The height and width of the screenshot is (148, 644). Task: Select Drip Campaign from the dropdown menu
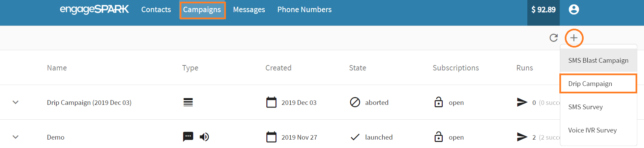(x=590, y=84)
